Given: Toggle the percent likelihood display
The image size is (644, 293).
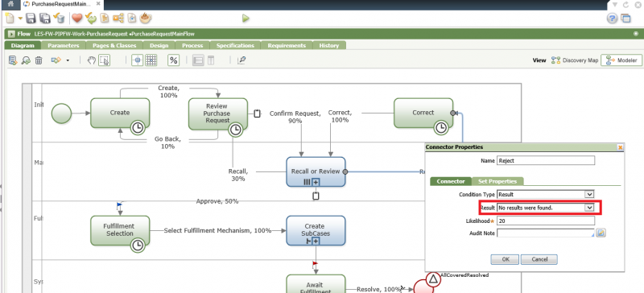Looking at the screenshot, I should click(x=174, y=60).
